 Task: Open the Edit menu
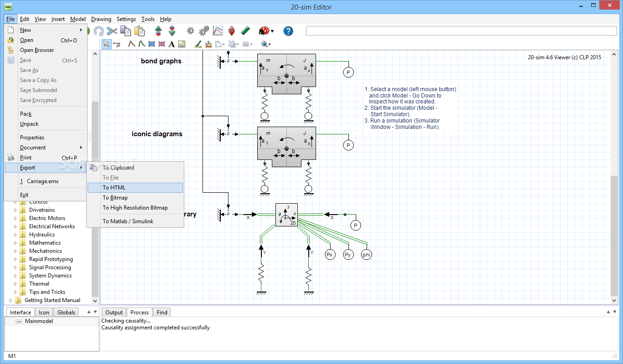tap(25, 19)
